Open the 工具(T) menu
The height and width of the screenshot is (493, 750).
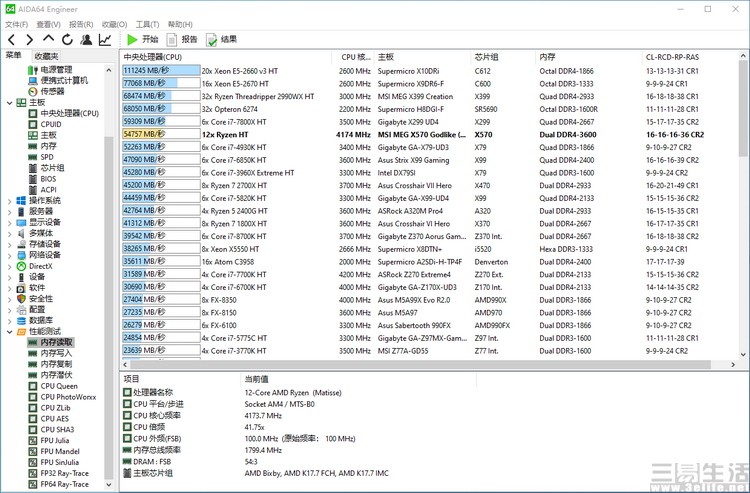tap(147, 24)
